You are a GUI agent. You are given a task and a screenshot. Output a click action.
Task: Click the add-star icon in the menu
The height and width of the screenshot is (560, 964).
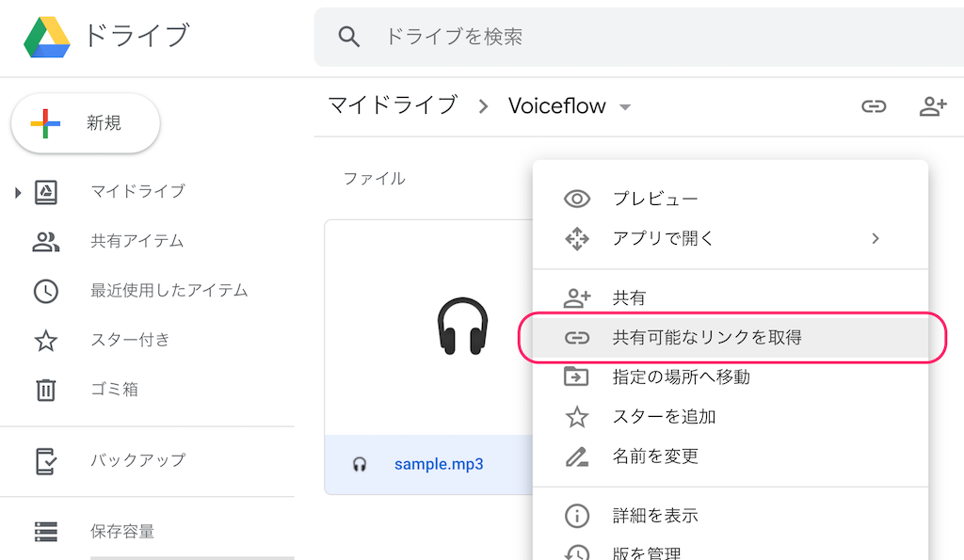pyautogui.click(x=577, y=417)
